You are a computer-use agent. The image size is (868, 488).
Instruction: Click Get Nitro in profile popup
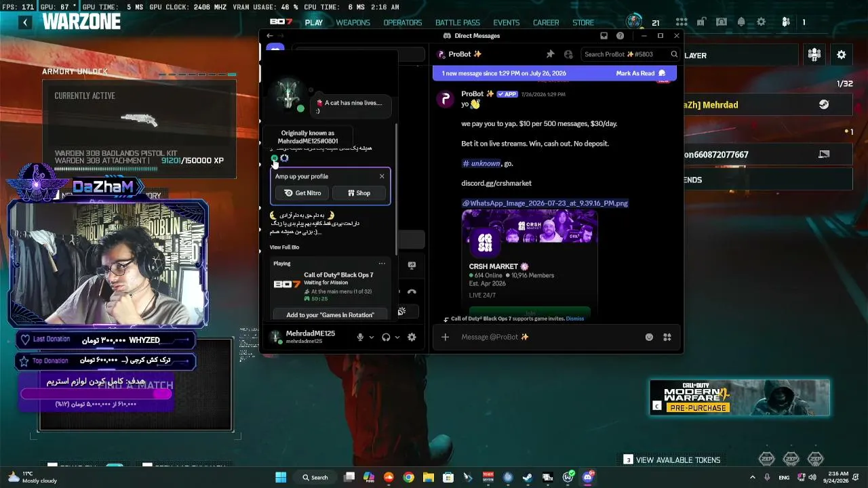[x=303, y=193]
